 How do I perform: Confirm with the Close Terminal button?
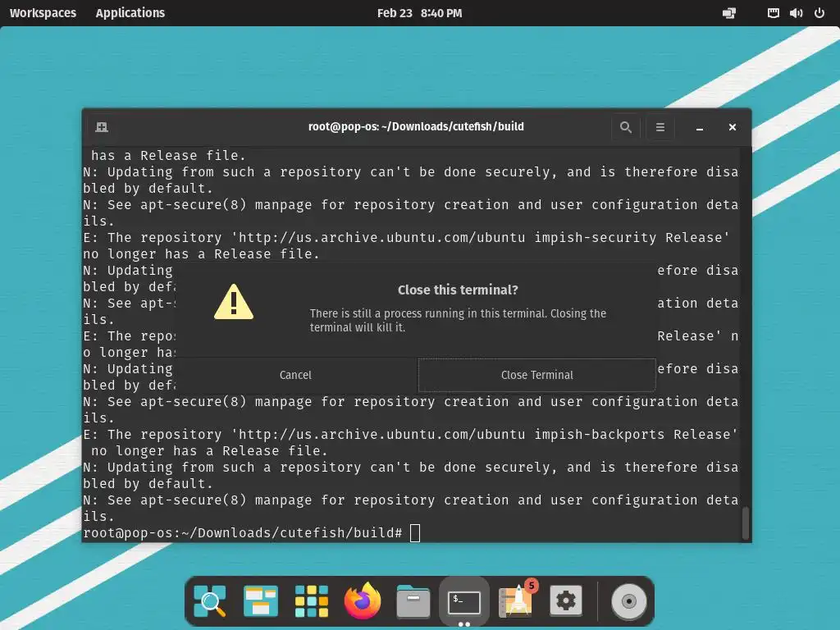click(536, 375)
